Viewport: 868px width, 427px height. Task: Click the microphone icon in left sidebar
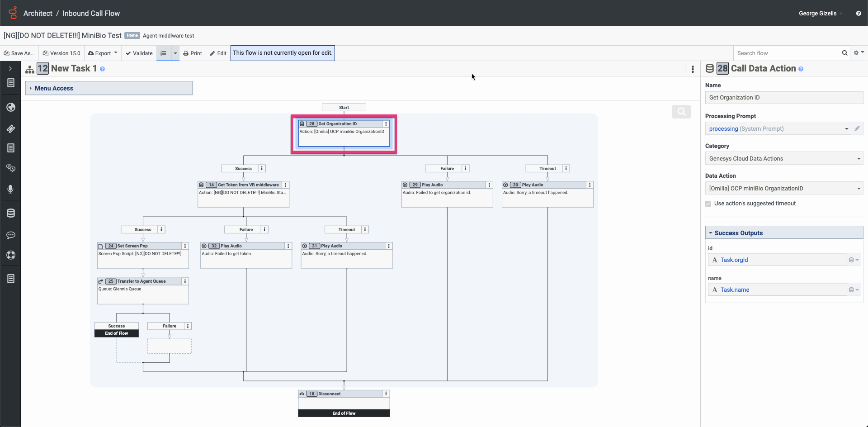(x=10, y=189)
